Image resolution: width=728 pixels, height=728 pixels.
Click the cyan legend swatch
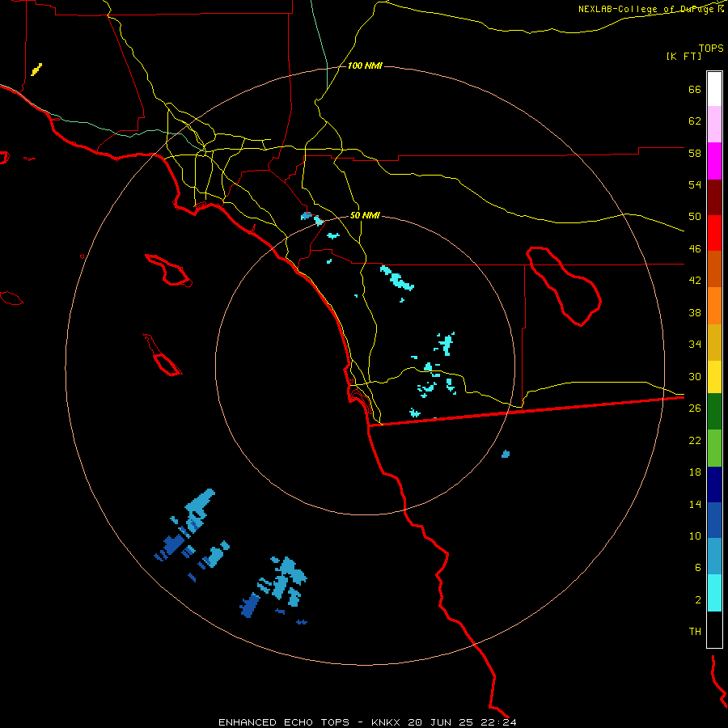714,593
